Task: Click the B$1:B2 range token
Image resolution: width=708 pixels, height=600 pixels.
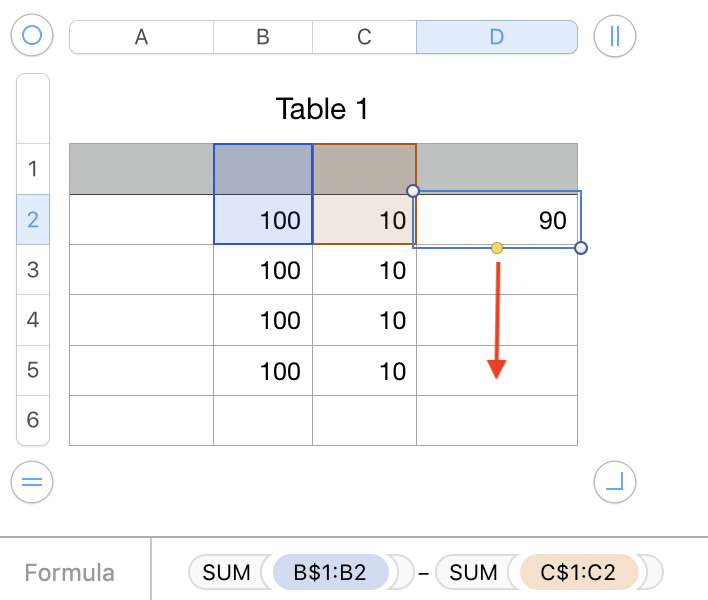Action: 328,573
